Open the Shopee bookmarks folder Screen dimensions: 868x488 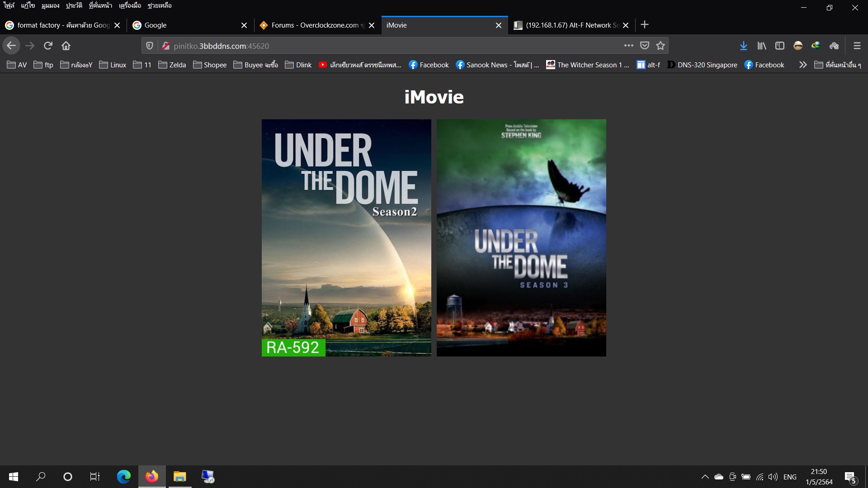tap(210, 65)
